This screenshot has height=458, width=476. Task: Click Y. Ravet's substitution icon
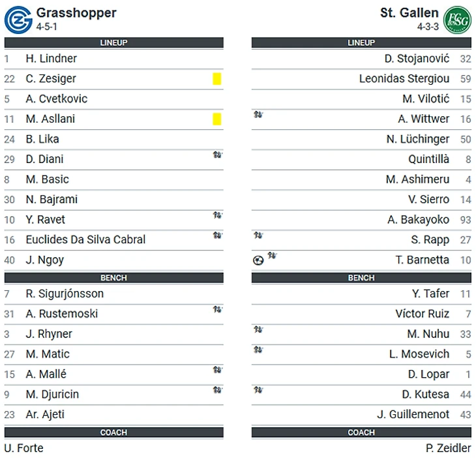pyautogui.click(x=217, y=215)
